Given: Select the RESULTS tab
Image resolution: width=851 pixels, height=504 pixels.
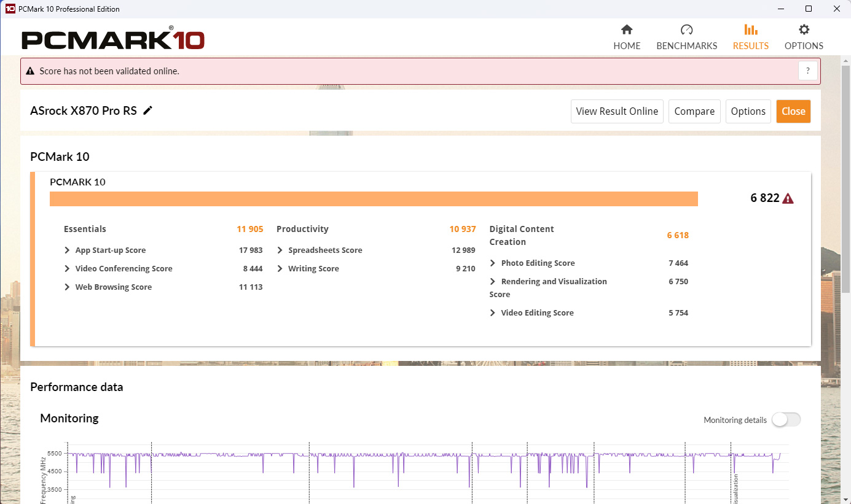Looking at the screenshot, I should (750, 37).
